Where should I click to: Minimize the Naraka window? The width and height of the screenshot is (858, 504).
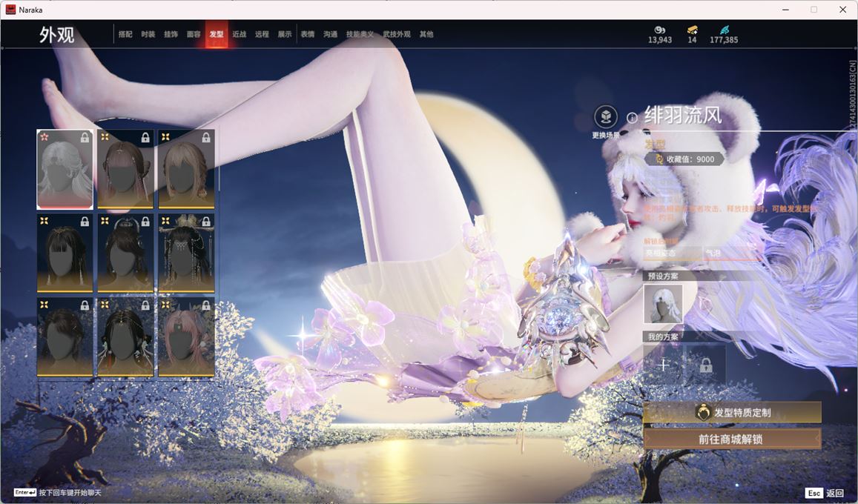[x=786, y=10]
